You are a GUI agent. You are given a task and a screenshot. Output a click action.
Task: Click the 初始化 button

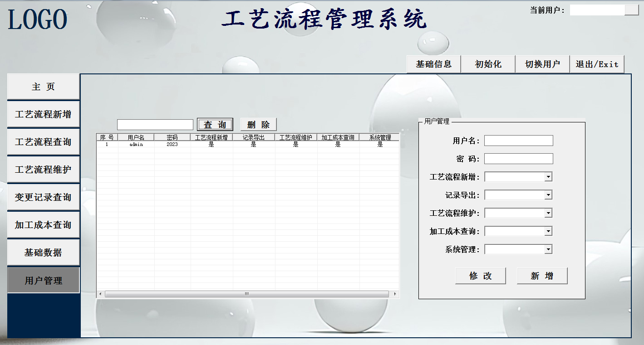pos(488,64)
